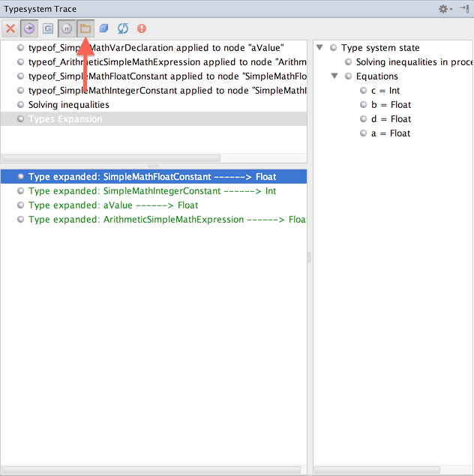Click the splitter handle between left panels
This screenshot has height=476, width=474.
(x=153, y=166)
